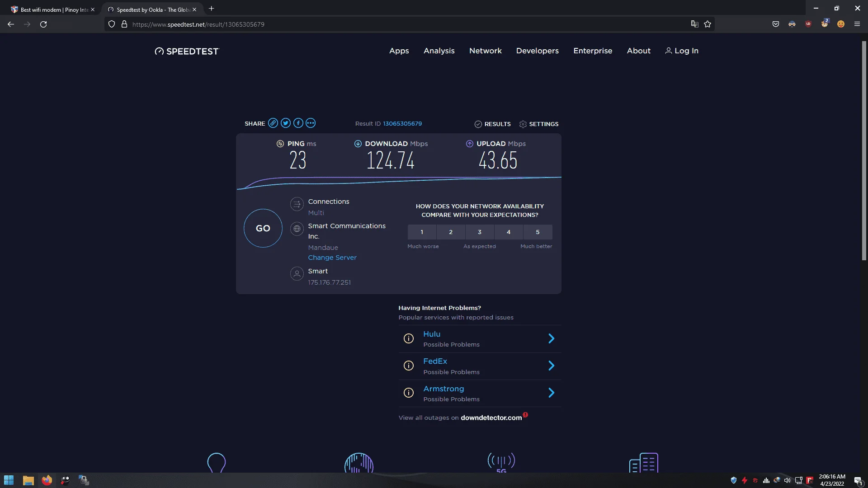Click the page vertical scrollbar
The height and width of the screenshot is (488, 868).
pyautogui.click(x=864, y=150)
